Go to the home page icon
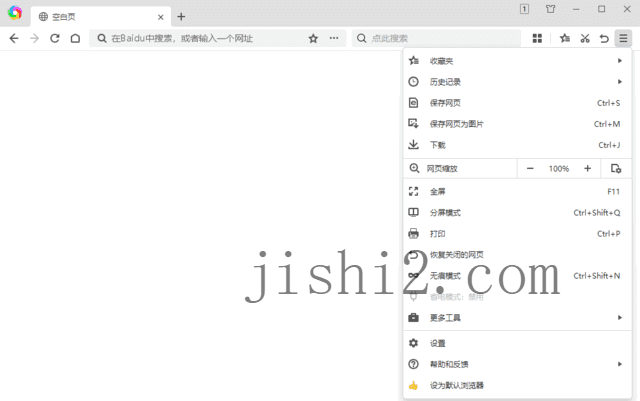Image resolution: width=640 pixels, height=401 pixels. (x=75, y=38)
